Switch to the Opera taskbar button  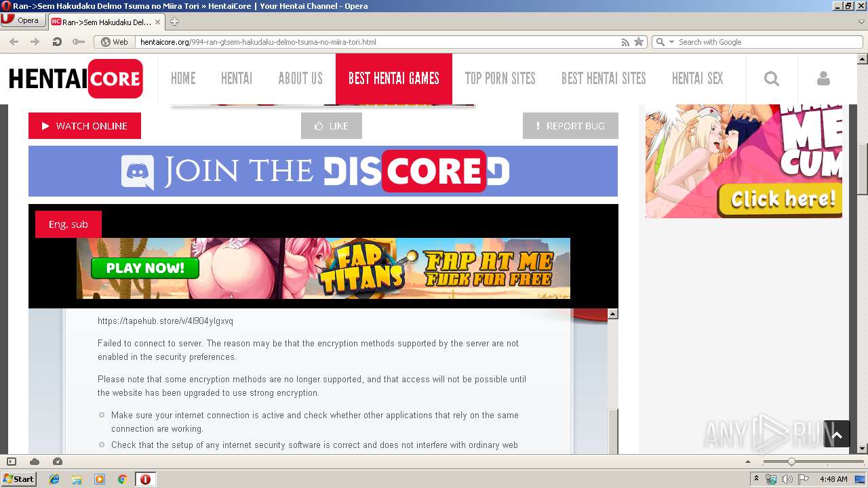[145, 479]
